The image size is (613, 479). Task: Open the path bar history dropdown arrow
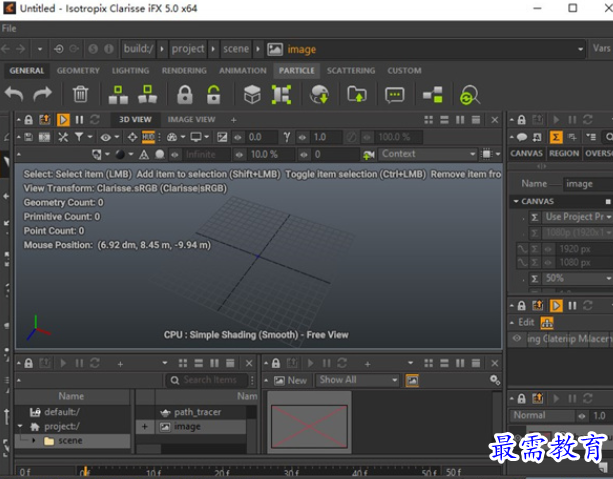pyautogui.click(x=580, y=49)
